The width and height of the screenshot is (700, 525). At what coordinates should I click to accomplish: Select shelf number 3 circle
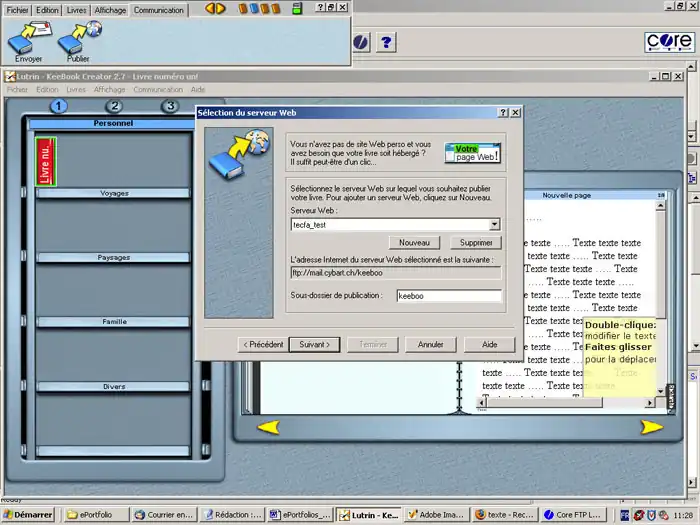[x=170, y=106]
